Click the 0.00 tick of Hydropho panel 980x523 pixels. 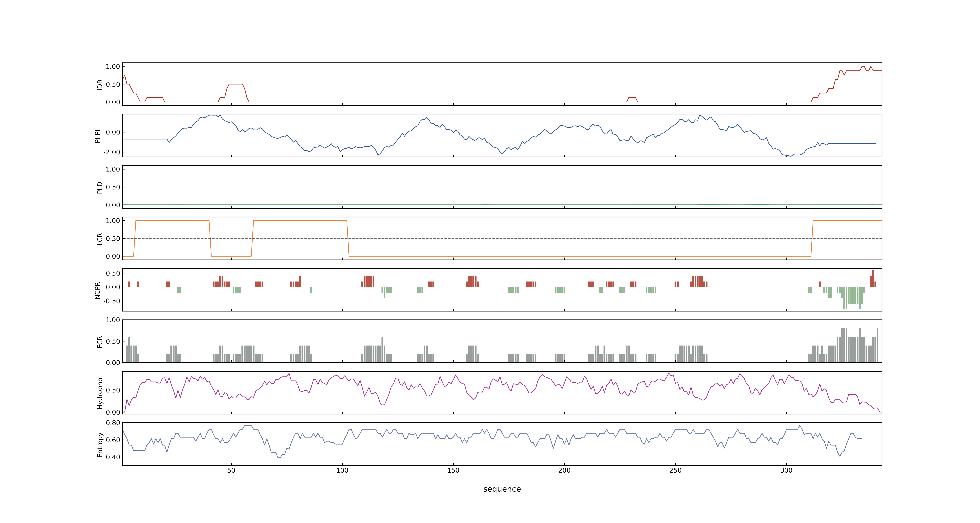coord(113,412)
